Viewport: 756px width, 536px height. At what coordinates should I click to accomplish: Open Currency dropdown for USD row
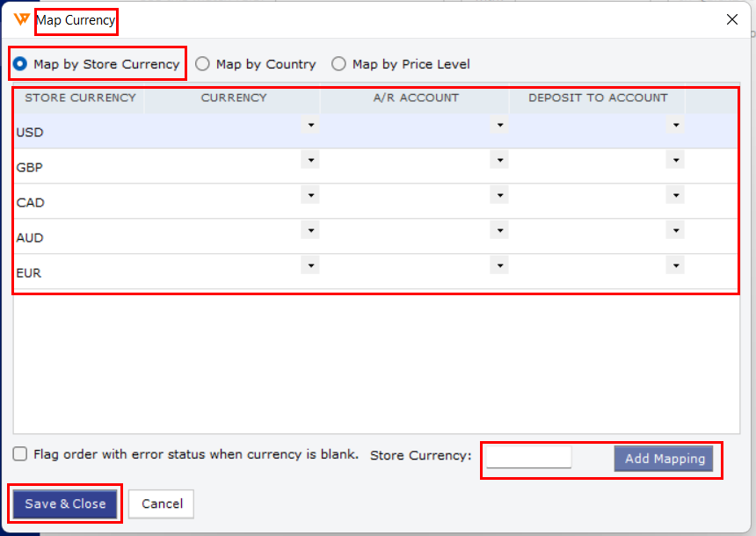(309, 126)
